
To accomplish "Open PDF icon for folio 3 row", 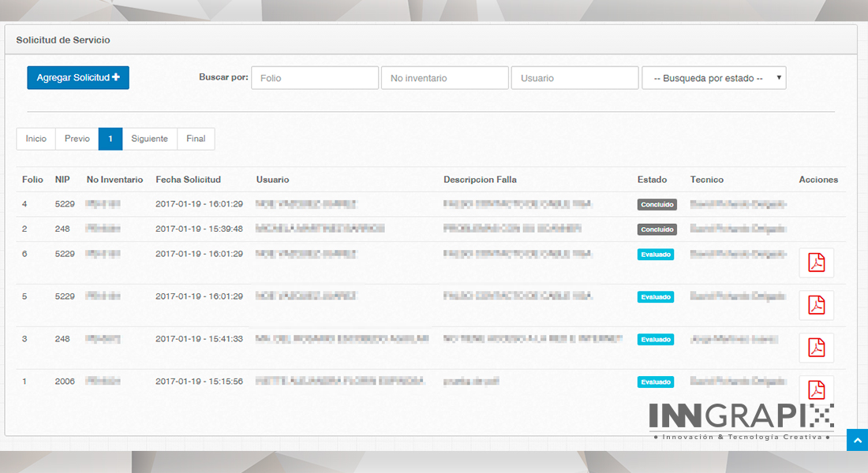I will (x=816, y=348).
